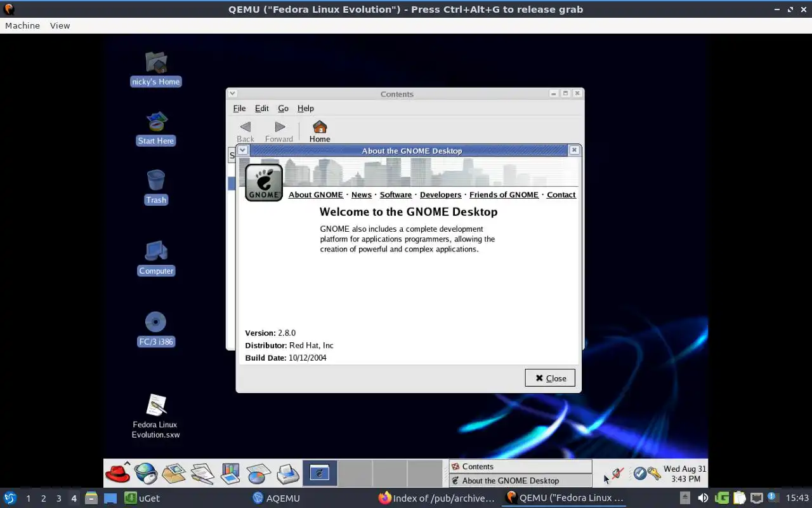The width and height of the screenshot is (812, 508).
Task: Select the first workspace with GNOME window
Action: (319, 473)
